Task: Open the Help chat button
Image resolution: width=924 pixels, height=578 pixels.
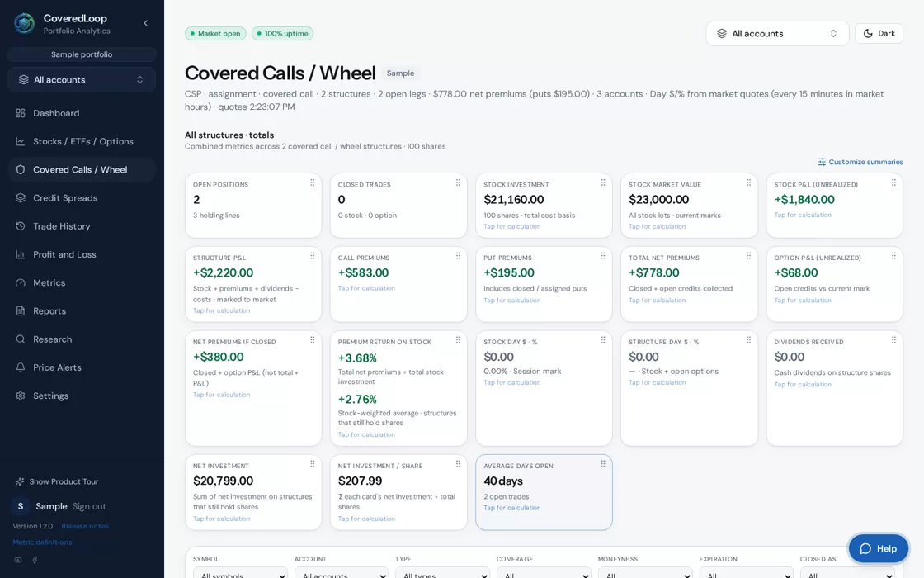Action: (x=878, y=548)
